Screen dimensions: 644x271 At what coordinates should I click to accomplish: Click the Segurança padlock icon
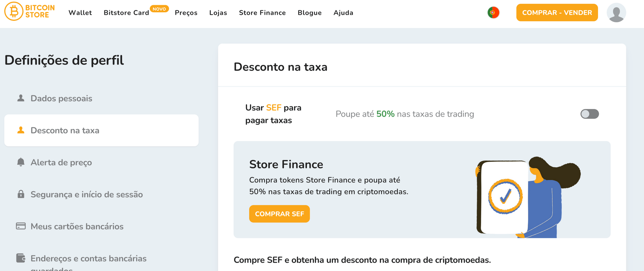(x=21, y=194)
